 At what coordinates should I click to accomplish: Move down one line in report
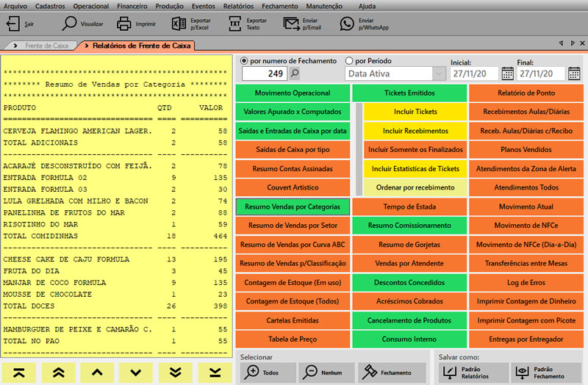[x=136, y=373]
